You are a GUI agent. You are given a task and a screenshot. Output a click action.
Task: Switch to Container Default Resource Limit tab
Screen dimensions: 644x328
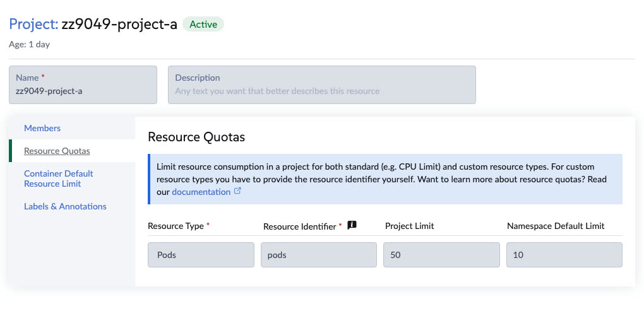pos(58,179)
